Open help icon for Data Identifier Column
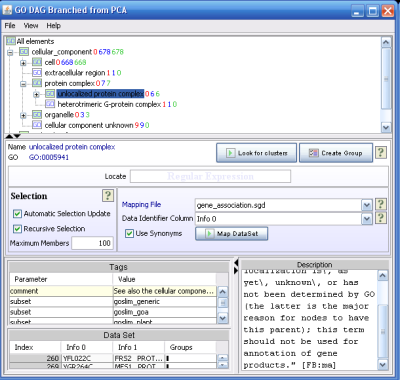400x380 pixels. [381, 218]
